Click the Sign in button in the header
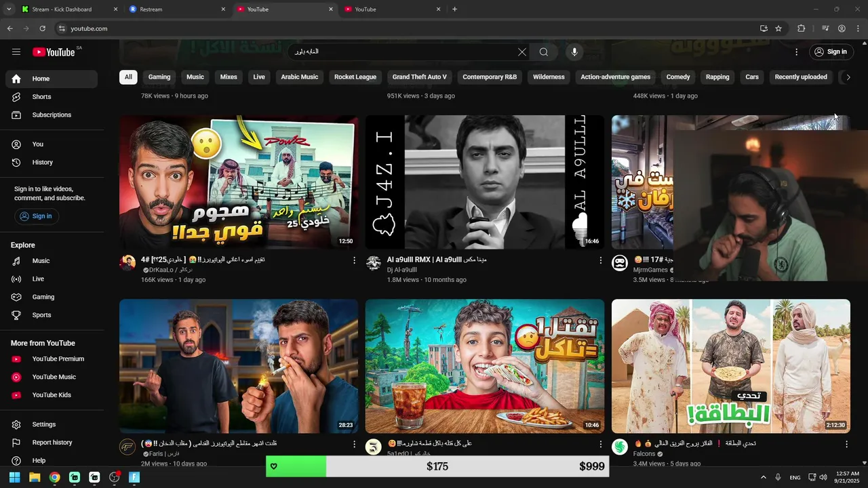 pos(830,52)
